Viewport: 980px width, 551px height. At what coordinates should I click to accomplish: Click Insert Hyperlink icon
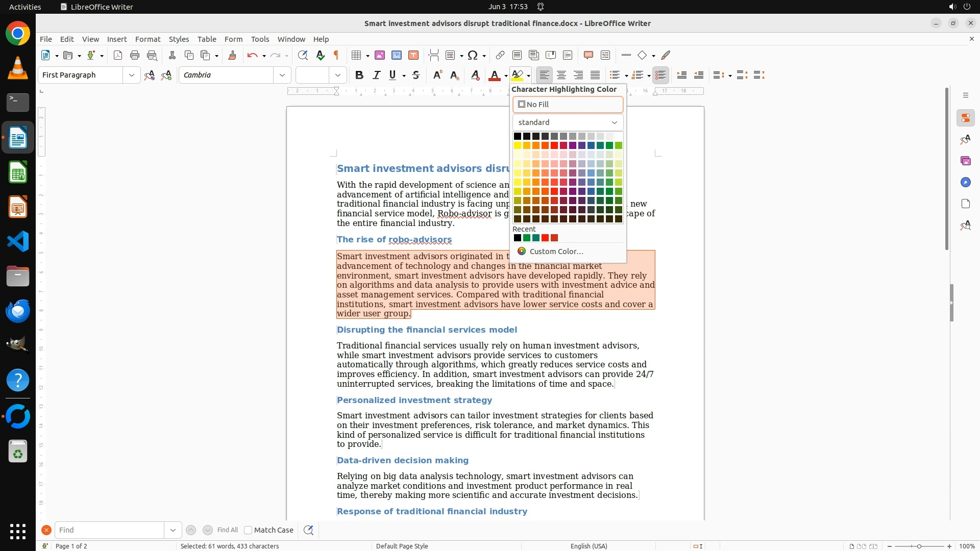500,55
